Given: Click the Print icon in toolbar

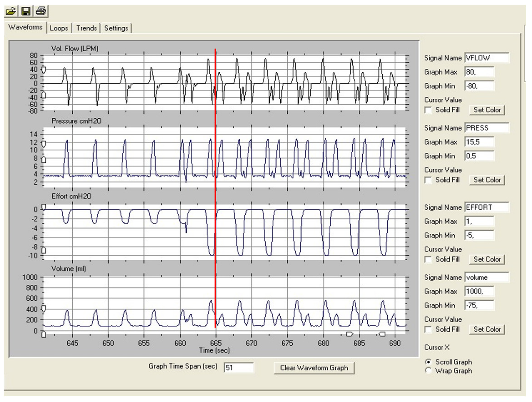Looking at the screenshot, I should pyautogui.click(x=41, y=11).
